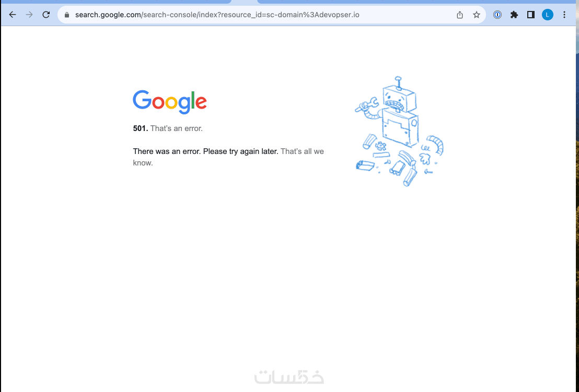Screen dimensions: 579x392
Task: Click the Google logo
Action: click(x=170, y=102)
